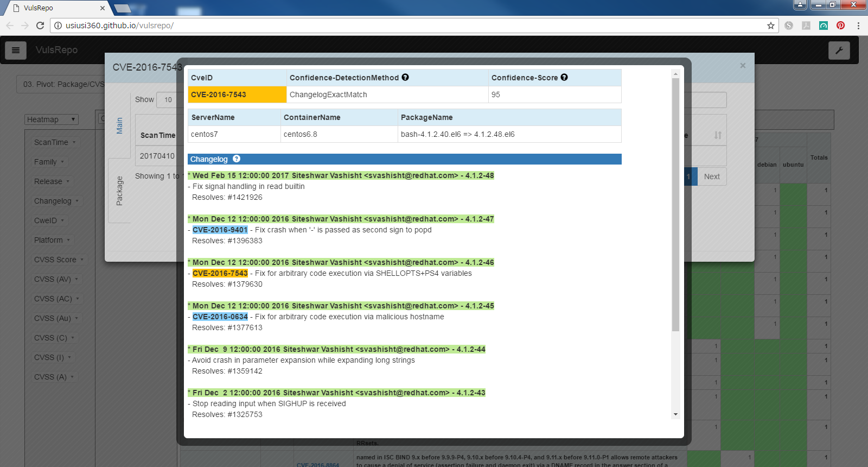Click CVE-2016-9401 link in changelog
868x467 pixels.
[x=220, y=230]
